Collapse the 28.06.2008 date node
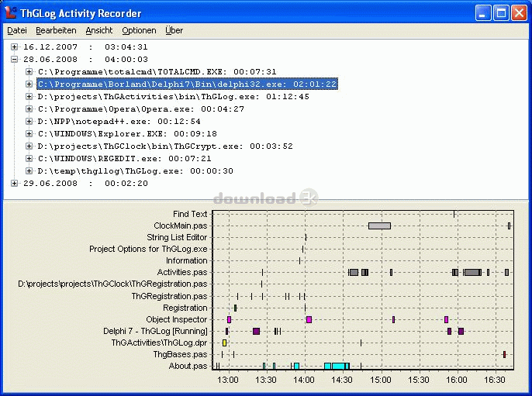 [x=14, y=60]
